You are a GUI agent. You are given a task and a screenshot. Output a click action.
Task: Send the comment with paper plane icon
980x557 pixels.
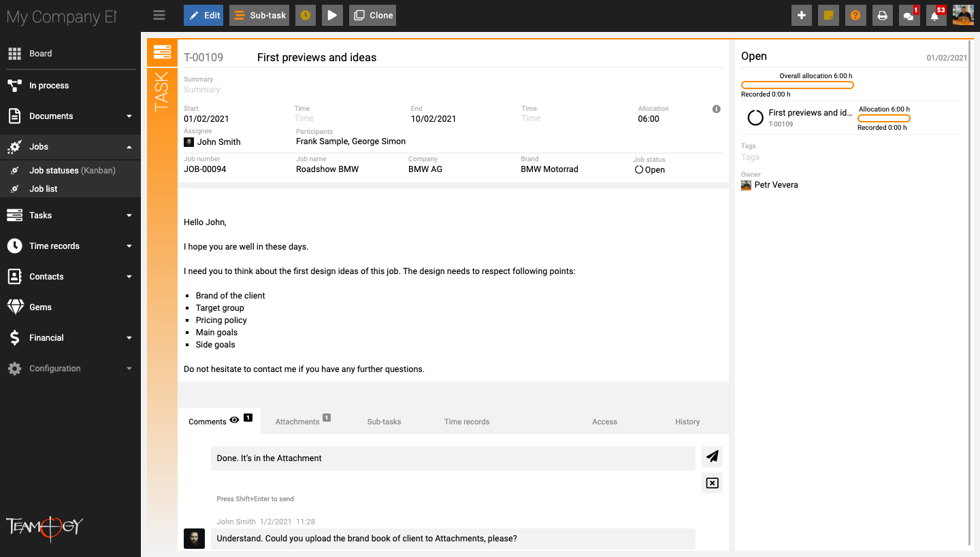tap(712, 456)
